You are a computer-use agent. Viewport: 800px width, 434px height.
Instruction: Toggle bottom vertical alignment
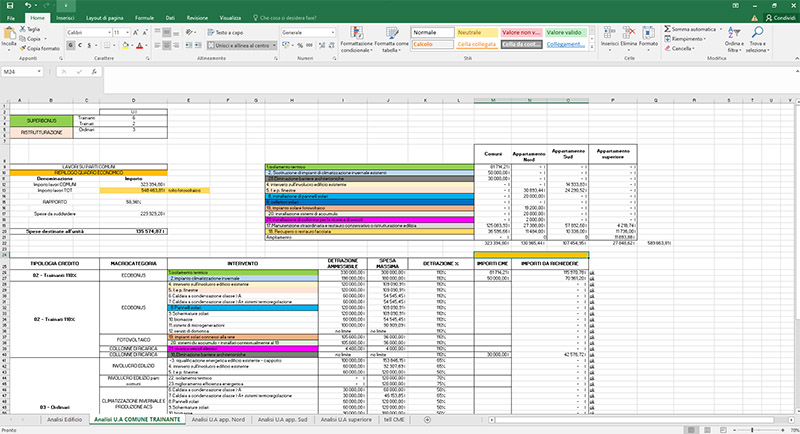pyautogui.click(x=176, y=32)
